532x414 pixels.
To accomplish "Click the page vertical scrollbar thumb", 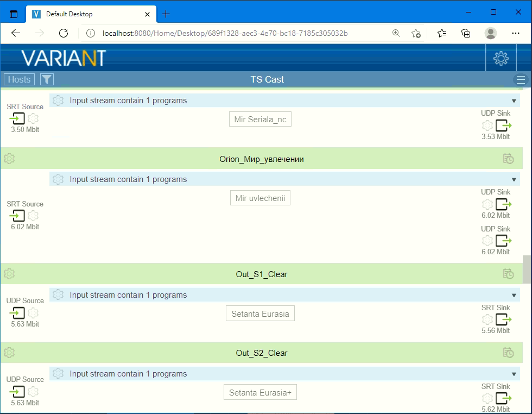I will click(x=527, y=269).
